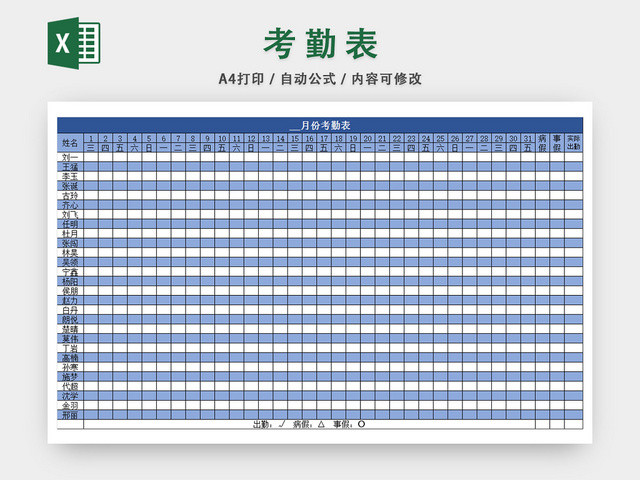Select the name cell 施梦
Image resolution: width=640 pixels, height=480 pixels.
click(x=70, y=377)
